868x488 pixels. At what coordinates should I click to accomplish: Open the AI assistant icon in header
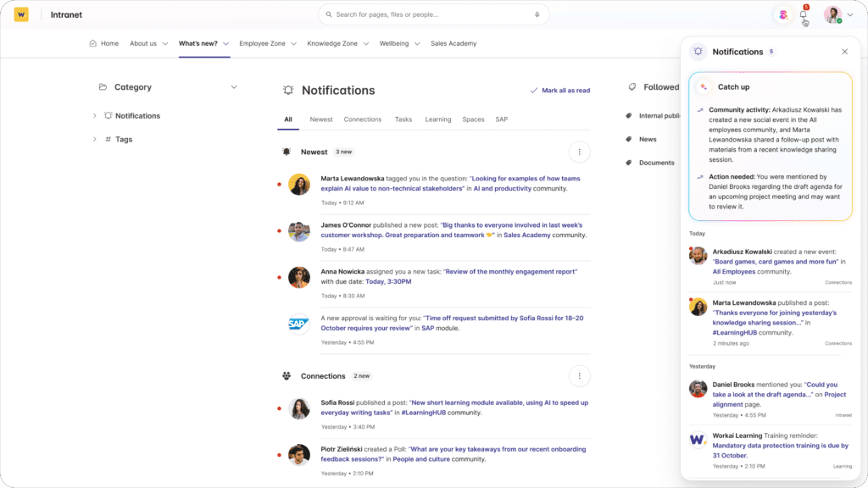click(x=782, y=14)
